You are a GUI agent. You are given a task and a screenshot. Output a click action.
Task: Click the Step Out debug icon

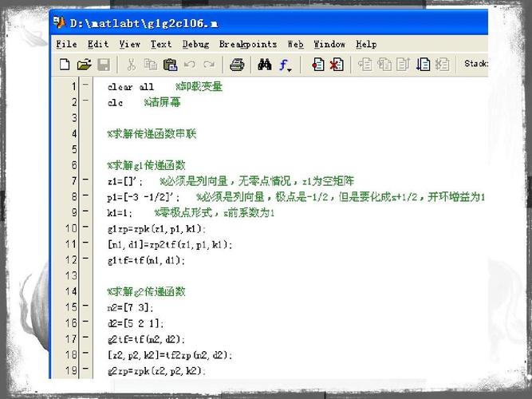click(404, 64)
